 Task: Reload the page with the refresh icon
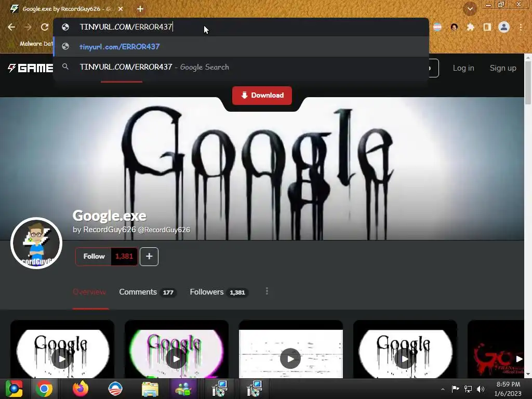click(45, 27)
